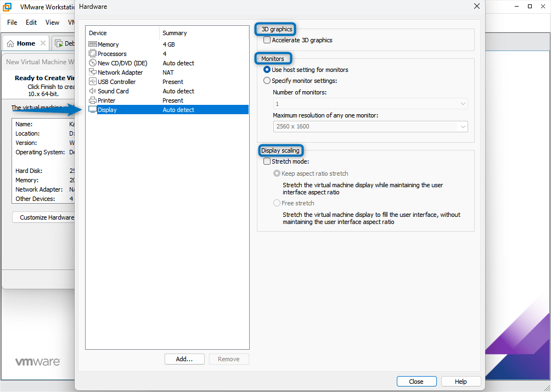Select the Display device icon
This screenshot has height=392, width=551.
(x=91, y=109)
